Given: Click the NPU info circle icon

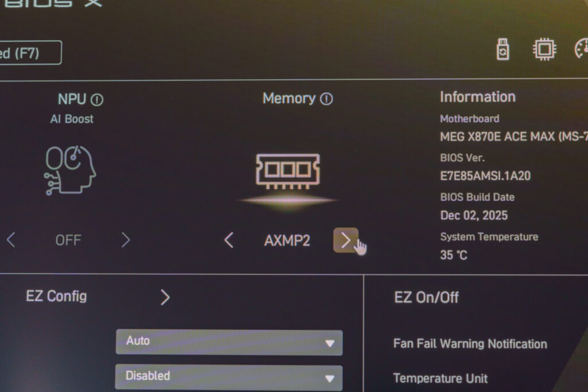Looking at the screenshot, I should pyautogui.click(x=96, y=100).
